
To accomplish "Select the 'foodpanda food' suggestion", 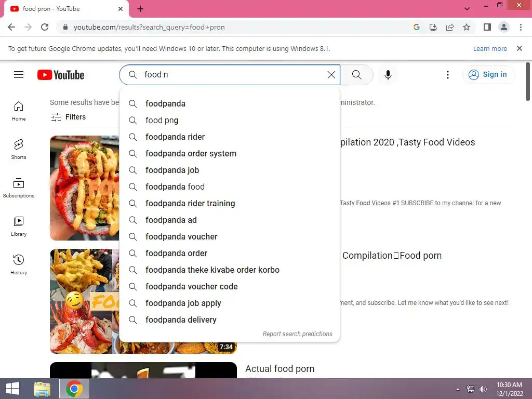I will (230, 187).
